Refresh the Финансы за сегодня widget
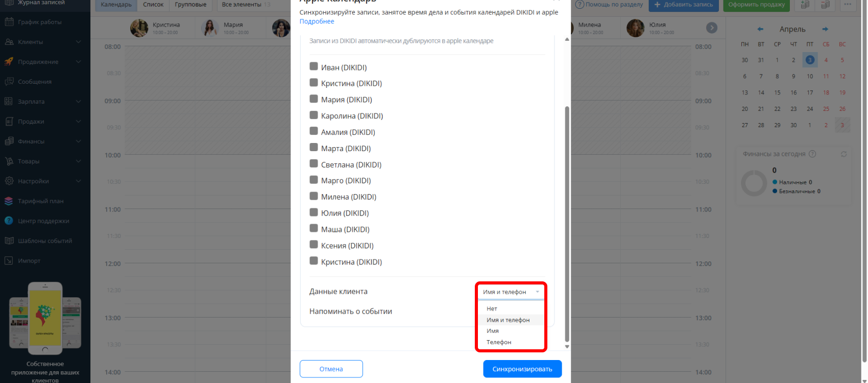 click(x=843, y=154)
